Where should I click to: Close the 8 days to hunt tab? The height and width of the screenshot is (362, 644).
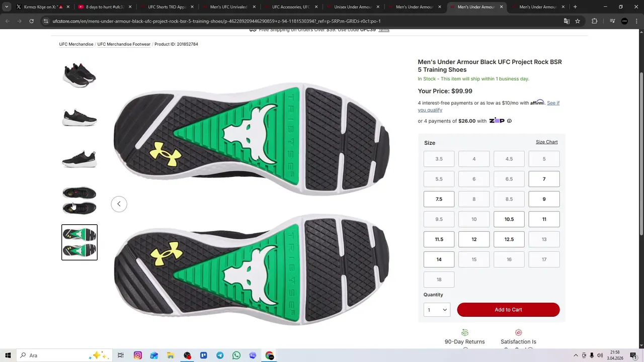130,7
